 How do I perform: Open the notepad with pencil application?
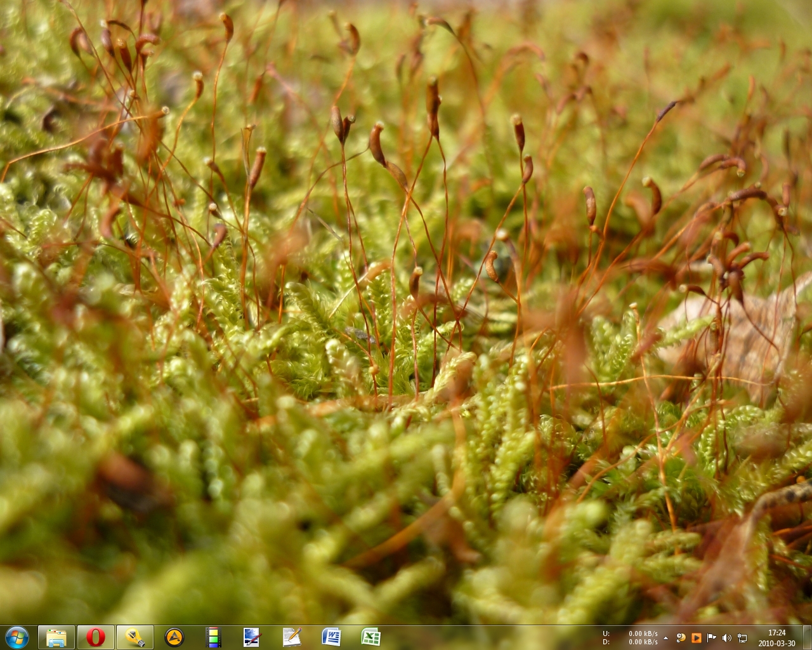point(291,637)
